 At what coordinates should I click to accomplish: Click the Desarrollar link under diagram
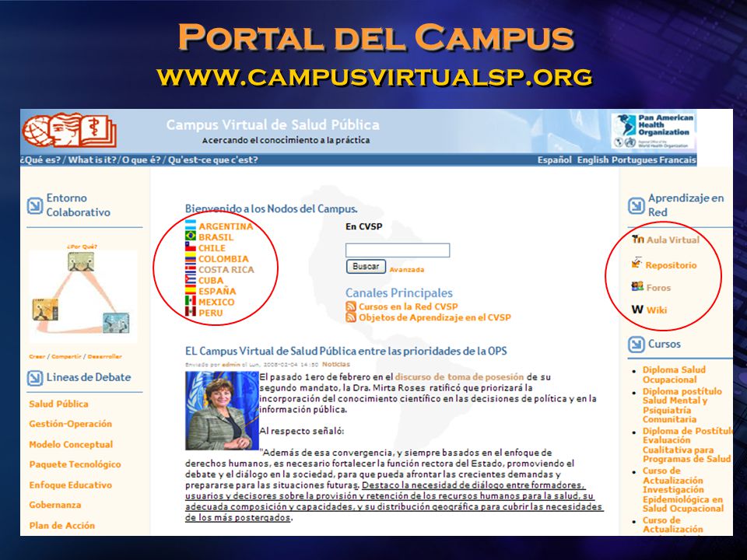[x=105, y=356]
